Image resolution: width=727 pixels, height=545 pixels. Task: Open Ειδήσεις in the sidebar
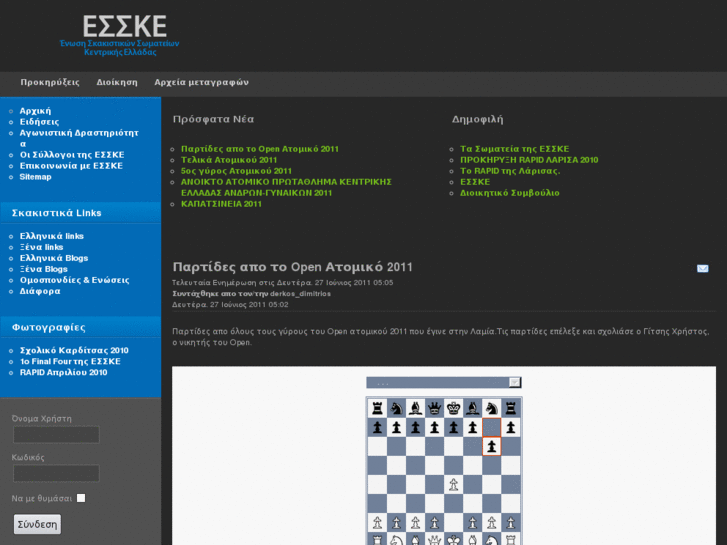(x=39, y=122)
